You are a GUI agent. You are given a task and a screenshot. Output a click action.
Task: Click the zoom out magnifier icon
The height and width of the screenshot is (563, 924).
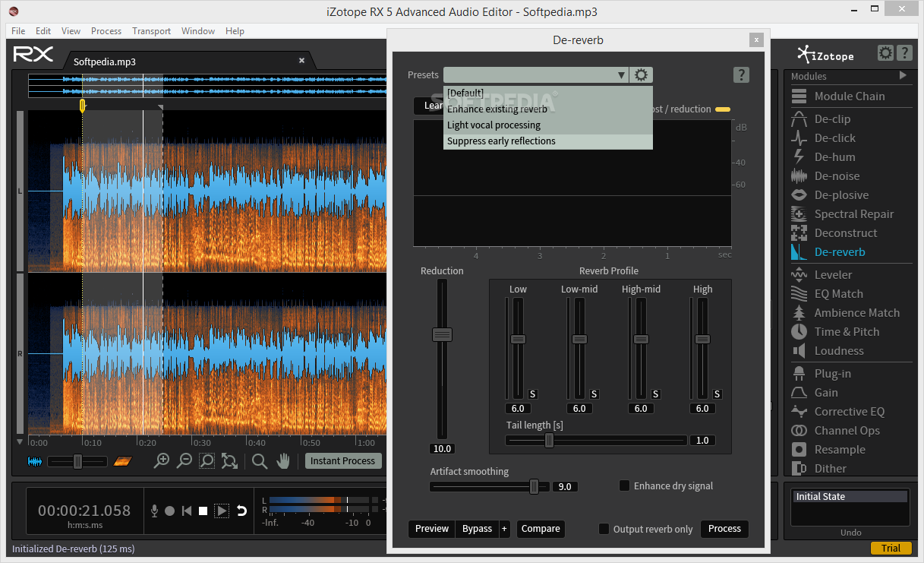[x=184, y=460]
